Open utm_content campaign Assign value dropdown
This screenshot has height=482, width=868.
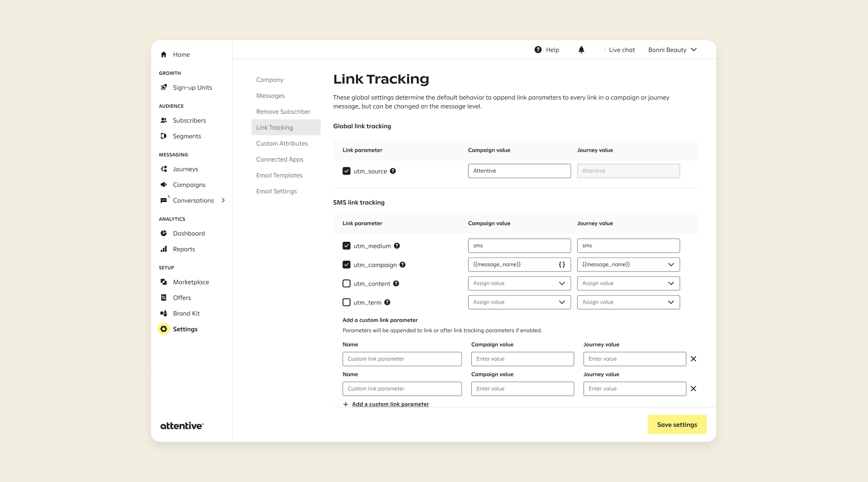(x=519, y=284)
